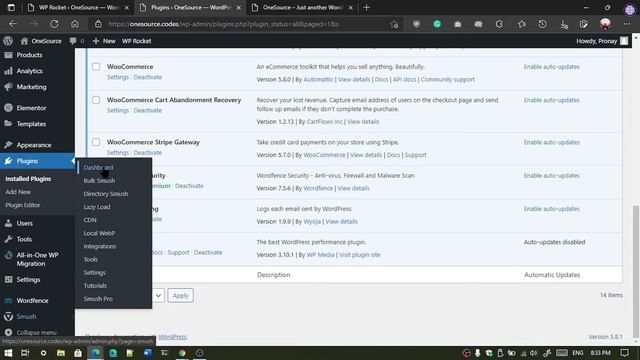Click Visit plugin site for WP Rocket
The height and width of the screenshot is (360, 640).
click(x=360, y=255)
